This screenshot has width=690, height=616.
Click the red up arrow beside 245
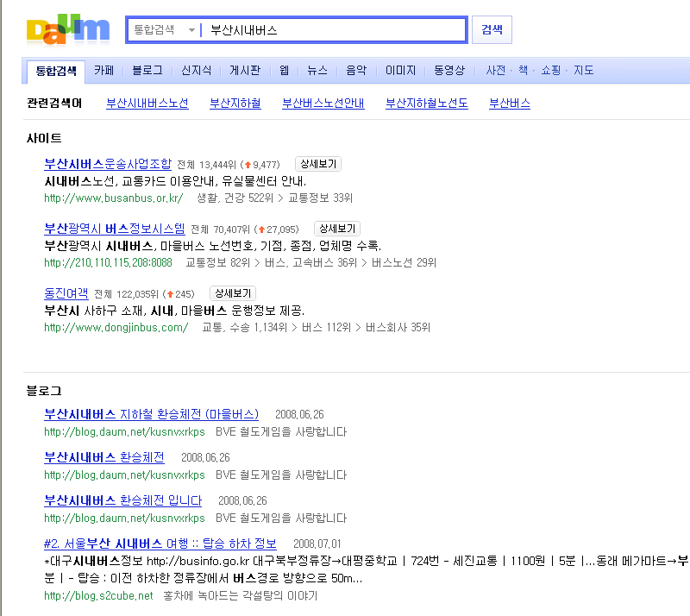pos(170,294)
